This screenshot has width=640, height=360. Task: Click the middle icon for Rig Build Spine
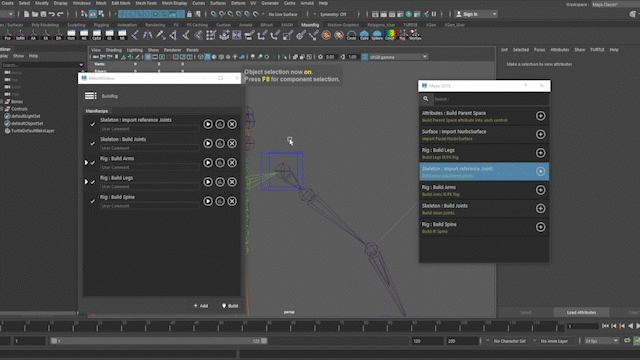(220, 201)
